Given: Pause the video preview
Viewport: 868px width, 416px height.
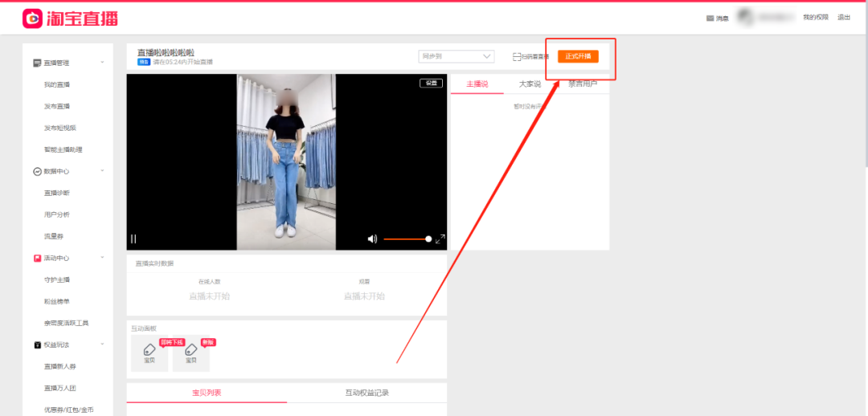Looking at the screenshot, I should (x=133, y=239).
